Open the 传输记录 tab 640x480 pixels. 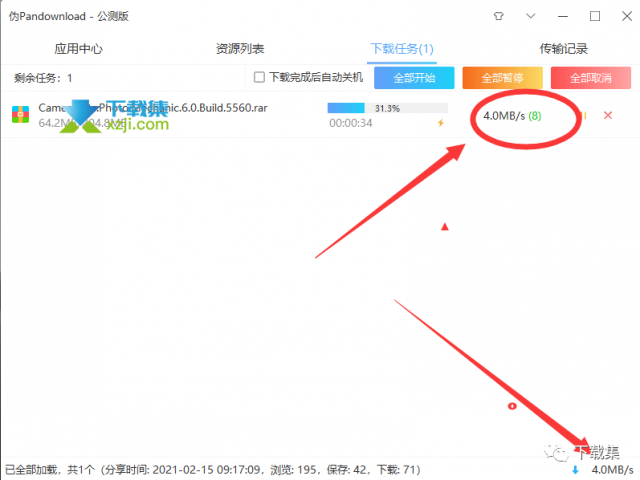point(564,49)
